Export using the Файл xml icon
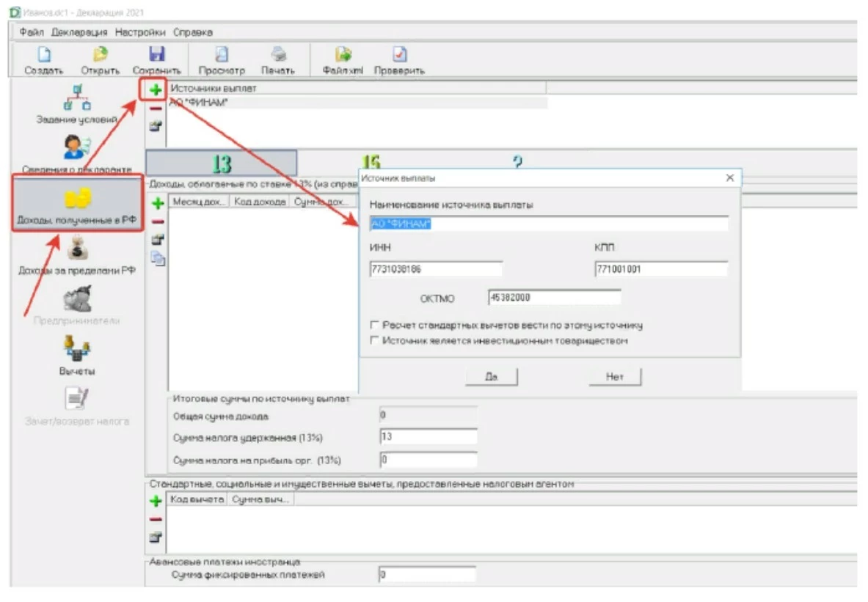 [343, 56]
